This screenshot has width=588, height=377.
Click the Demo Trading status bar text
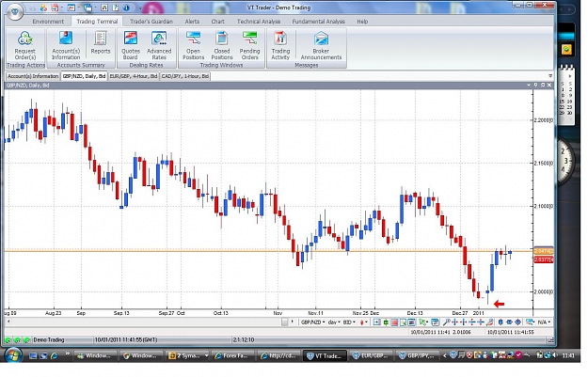click(49, 340)
